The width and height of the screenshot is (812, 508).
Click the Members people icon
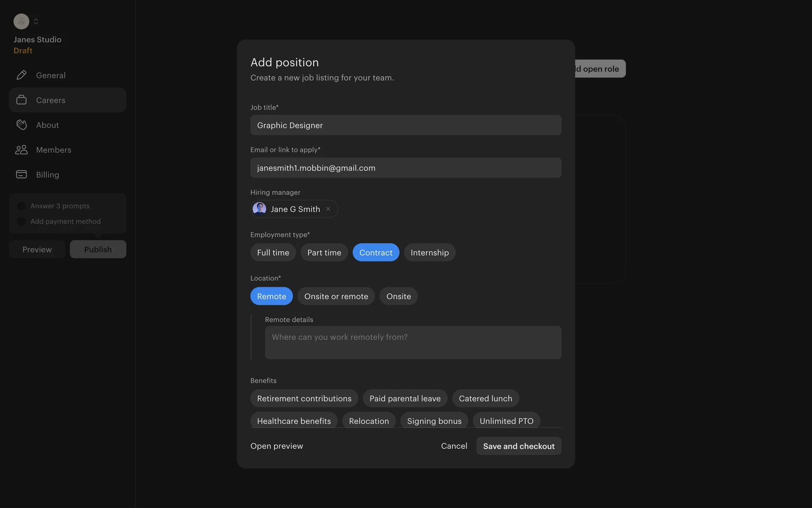pyautogui.click(x=21, y=150)
